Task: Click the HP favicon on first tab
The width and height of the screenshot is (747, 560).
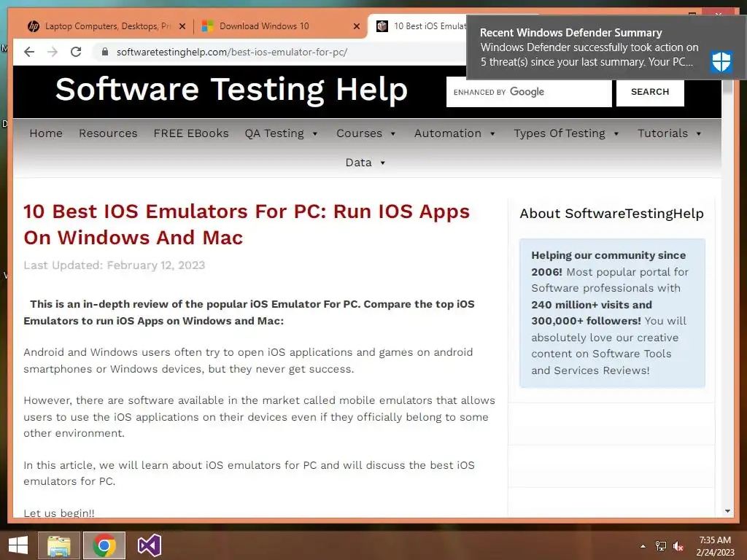Action: (x=34, y=26)
